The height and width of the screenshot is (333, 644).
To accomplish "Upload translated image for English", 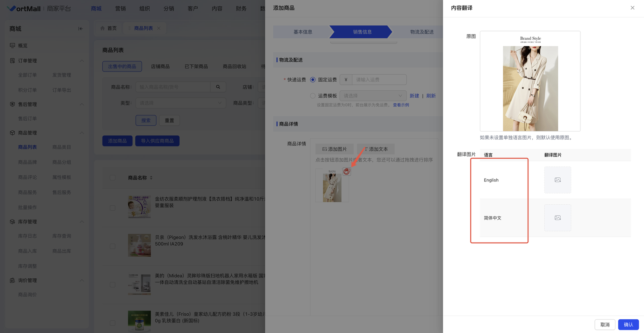I will (557, 180).
